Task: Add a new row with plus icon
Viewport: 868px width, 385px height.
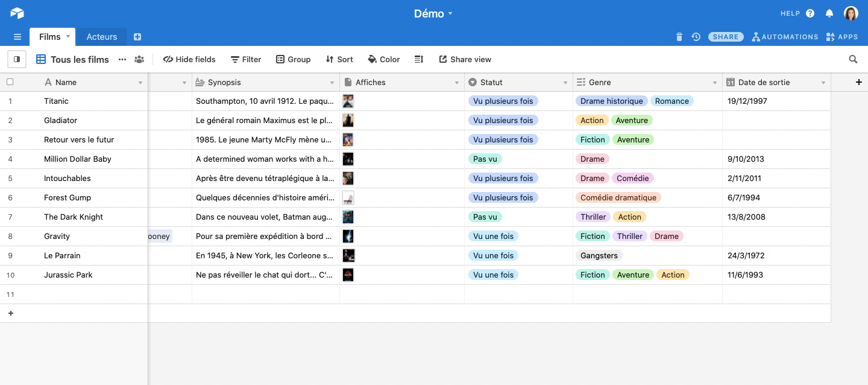Action: coord(10,313)
